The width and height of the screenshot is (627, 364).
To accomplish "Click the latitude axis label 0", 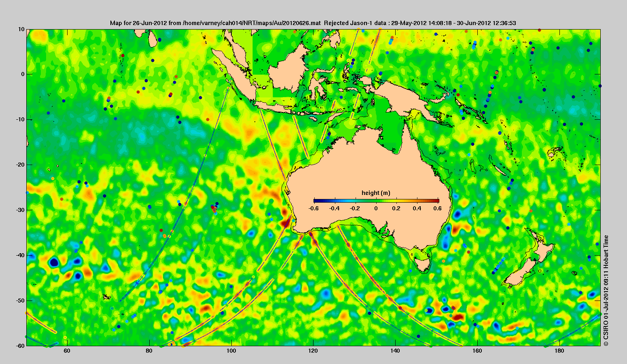I will pos(23,74).
